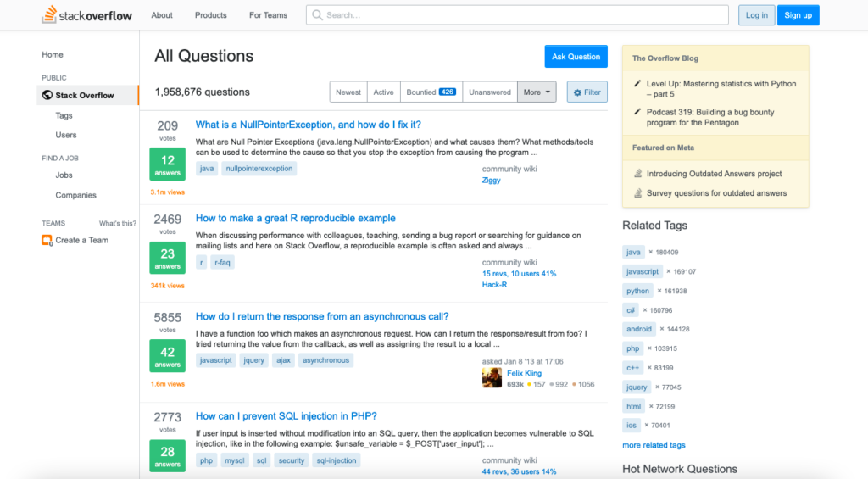The image size is (868, 479).
Task: Show the Unanswered questions tab
Action: [490, 92]
